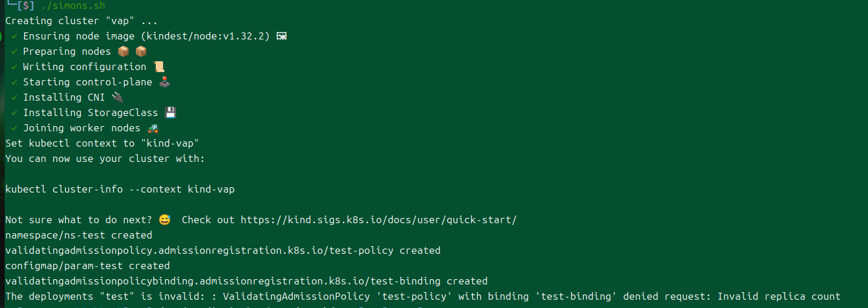Click the floppy disk emoji after Installing StorageClass
This screenshot has height=308, width=868.
[x=170, y=112]
